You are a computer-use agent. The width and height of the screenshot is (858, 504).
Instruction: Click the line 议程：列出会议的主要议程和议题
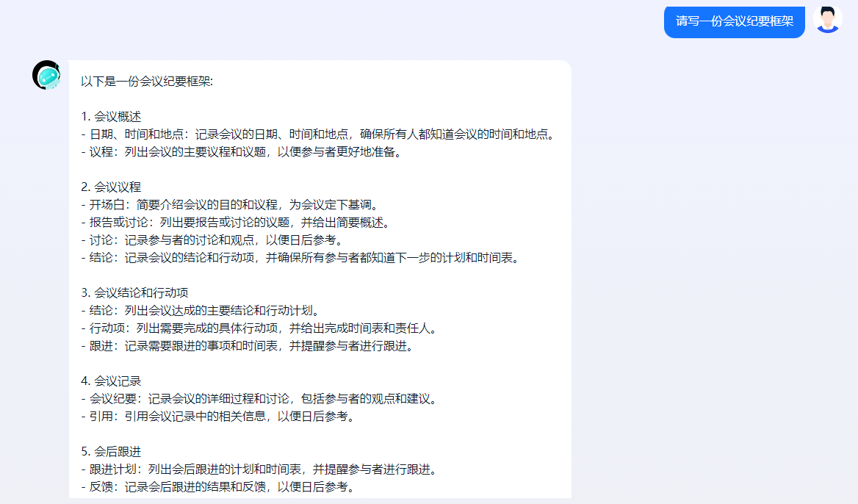242,152
